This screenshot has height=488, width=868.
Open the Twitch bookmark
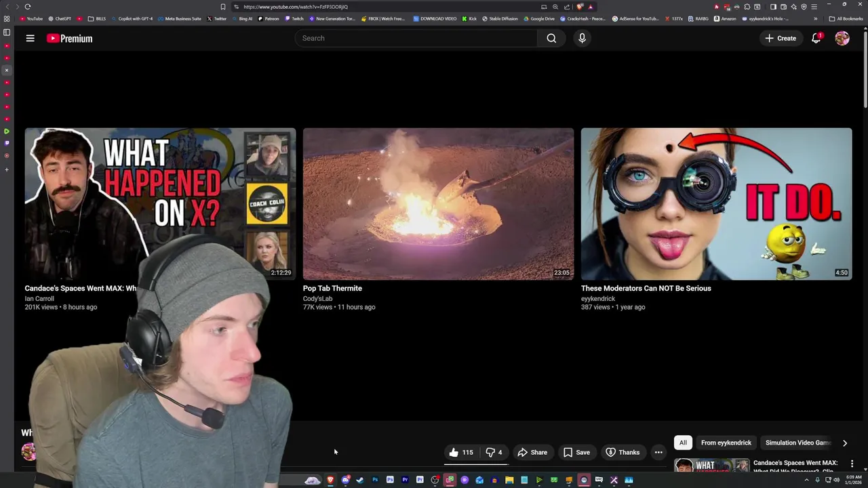click(x=294, y=19)
